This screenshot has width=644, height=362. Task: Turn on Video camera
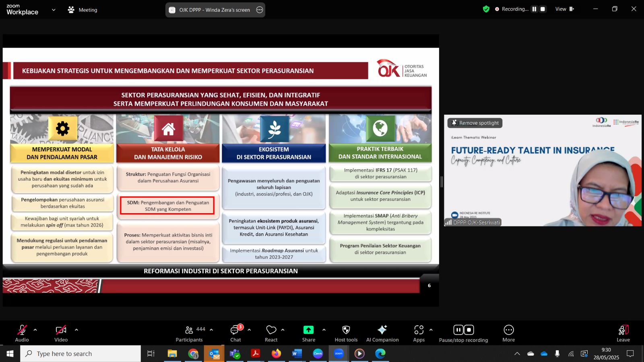point(61,333)
